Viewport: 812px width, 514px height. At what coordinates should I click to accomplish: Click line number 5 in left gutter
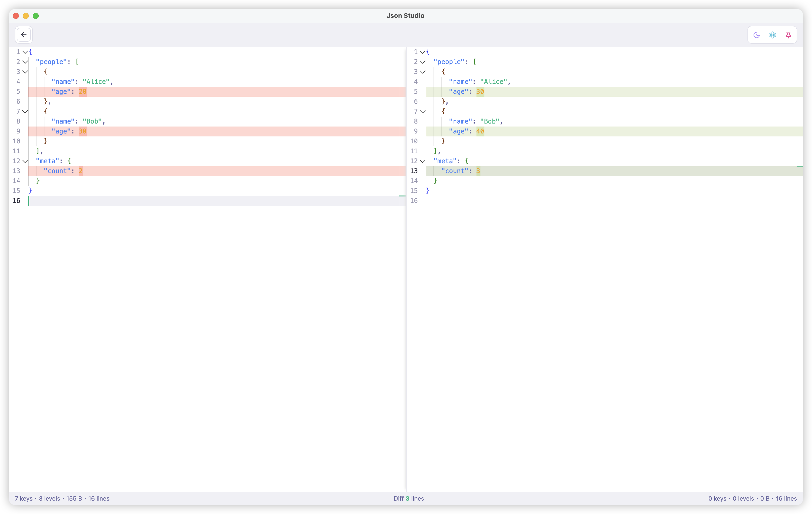coord(18,92)
